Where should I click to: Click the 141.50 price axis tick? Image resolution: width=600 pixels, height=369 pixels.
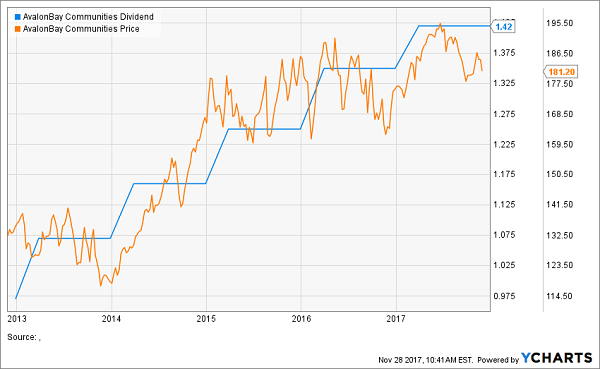[559, 204]
